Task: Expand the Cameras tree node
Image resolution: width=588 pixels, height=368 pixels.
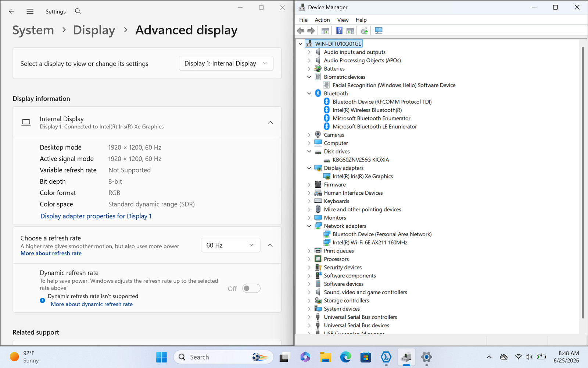Action: point(309,135)
